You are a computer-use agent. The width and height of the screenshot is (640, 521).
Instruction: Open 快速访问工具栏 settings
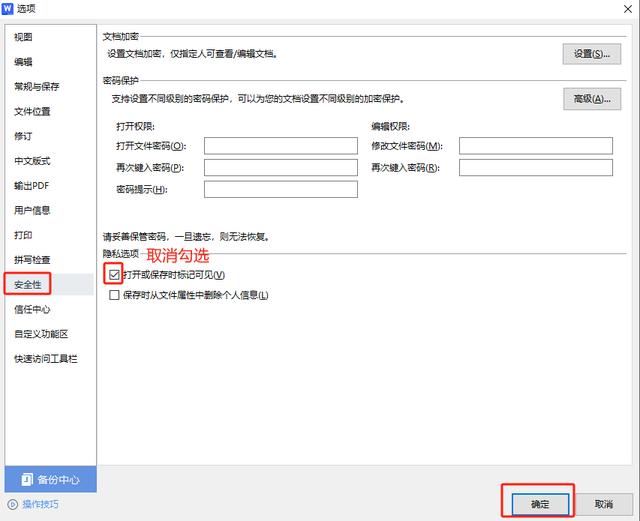(45, 359)
